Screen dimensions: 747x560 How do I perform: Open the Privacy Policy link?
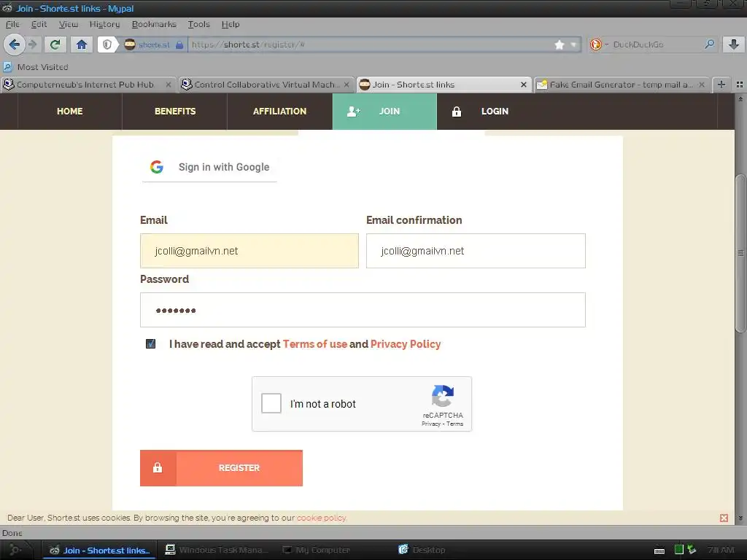click(406, 344)
